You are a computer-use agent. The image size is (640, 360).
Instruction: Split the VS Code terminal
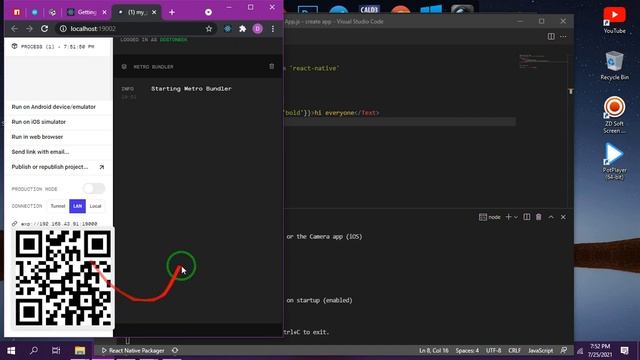pyautogui.click(x=527, y=217)
